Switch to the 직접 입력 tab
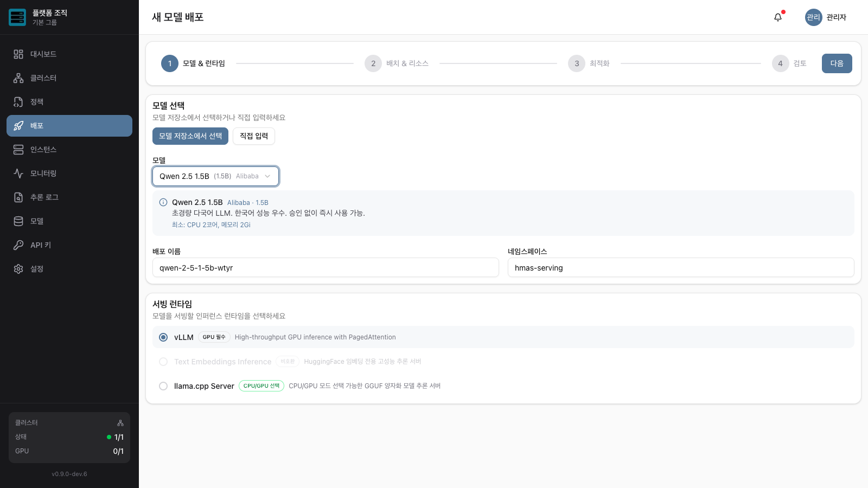Screen dimensions: 868x488 (254, 136)
